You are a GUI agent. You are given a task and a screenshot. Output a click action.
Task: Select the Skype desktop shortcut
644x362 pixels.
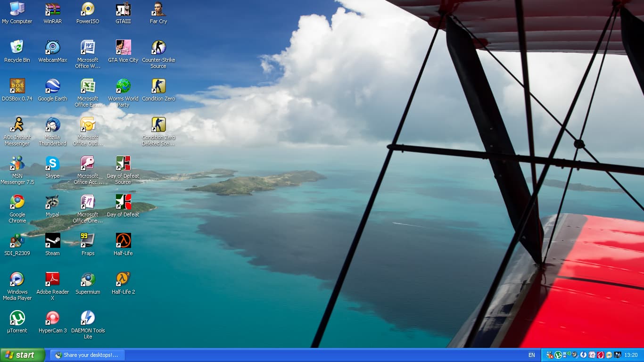tap(52, 164)
